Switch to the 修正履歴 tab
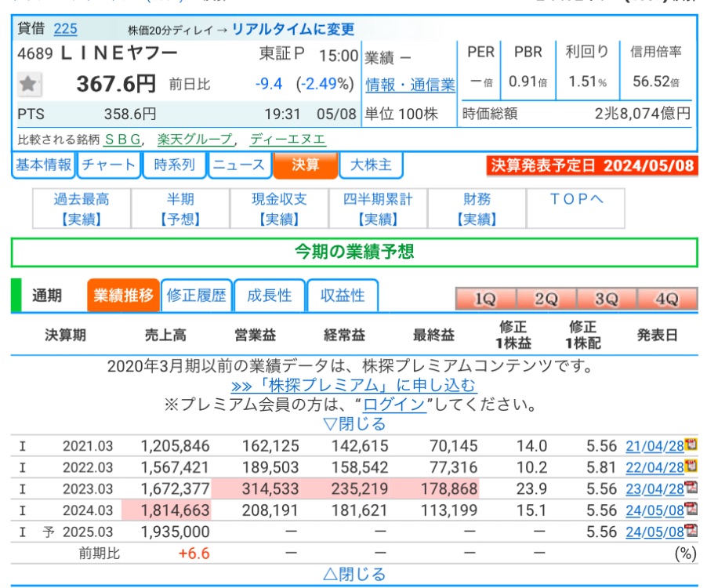This screenshot has height=588, width=707. coord(197,296)
